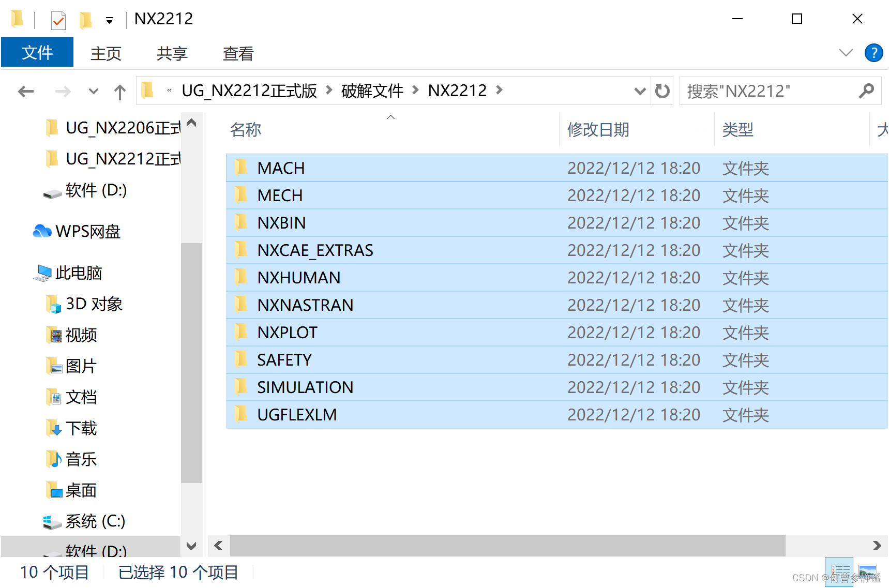This screenshot has width=889, height=588.
Task: Open the address bar history dropdown
Action: tap(640, 91)
